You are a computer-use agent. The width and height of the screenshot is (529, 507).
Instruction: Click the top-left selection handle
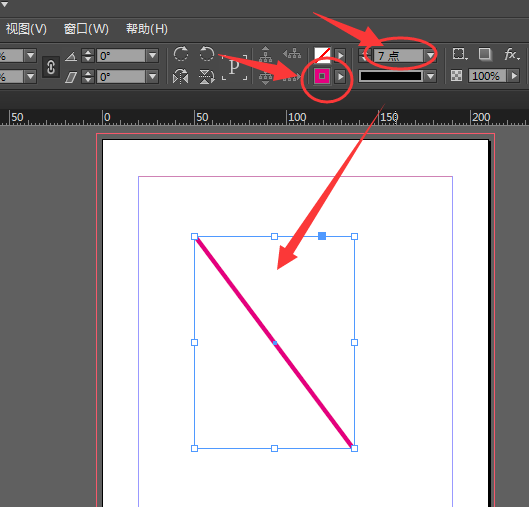point(194,236)
